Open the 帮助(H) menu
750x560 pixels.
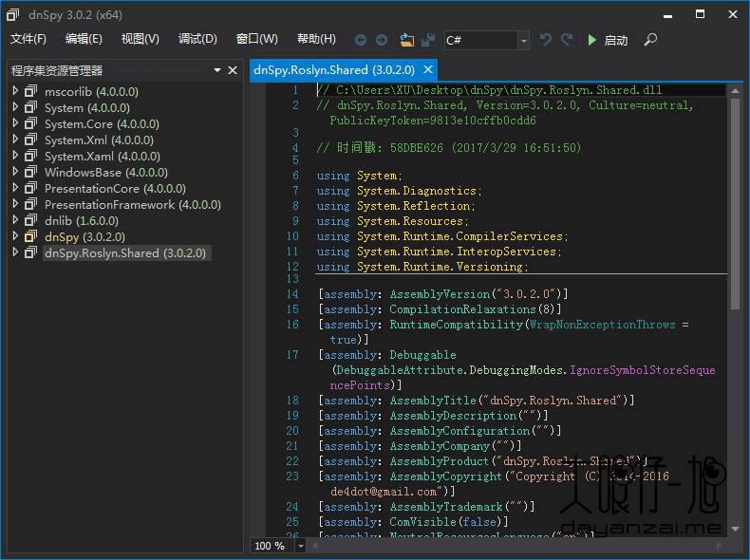pyautogui.click(x=316, y=39)
